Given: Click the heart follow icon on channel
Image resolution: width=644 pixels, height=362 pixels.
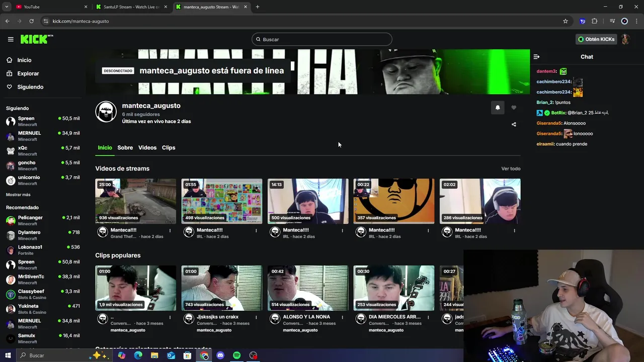Looking at the screenshot, I should [x=514, y=108].
